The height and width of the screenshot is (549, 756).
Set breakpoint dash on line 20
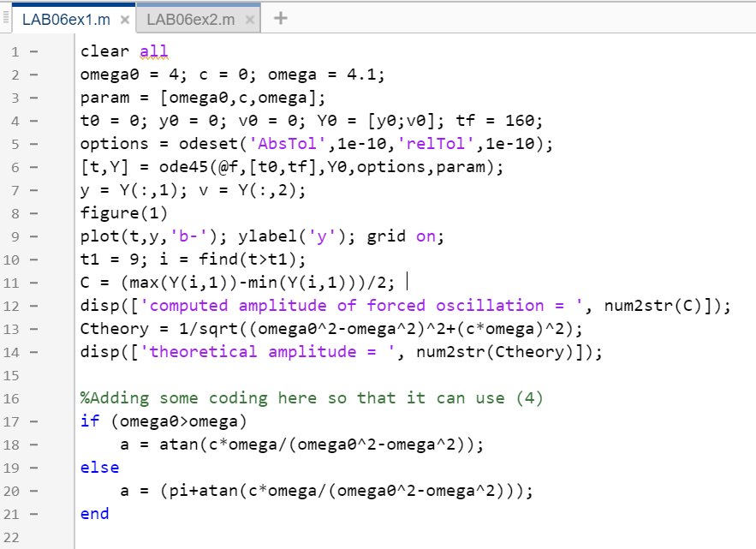(33, 491)
